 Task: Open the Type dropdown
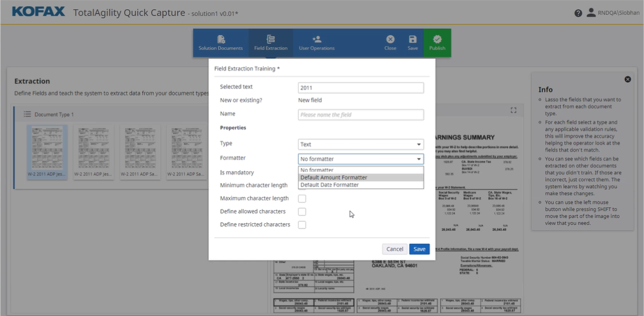[x=361, y=144]
